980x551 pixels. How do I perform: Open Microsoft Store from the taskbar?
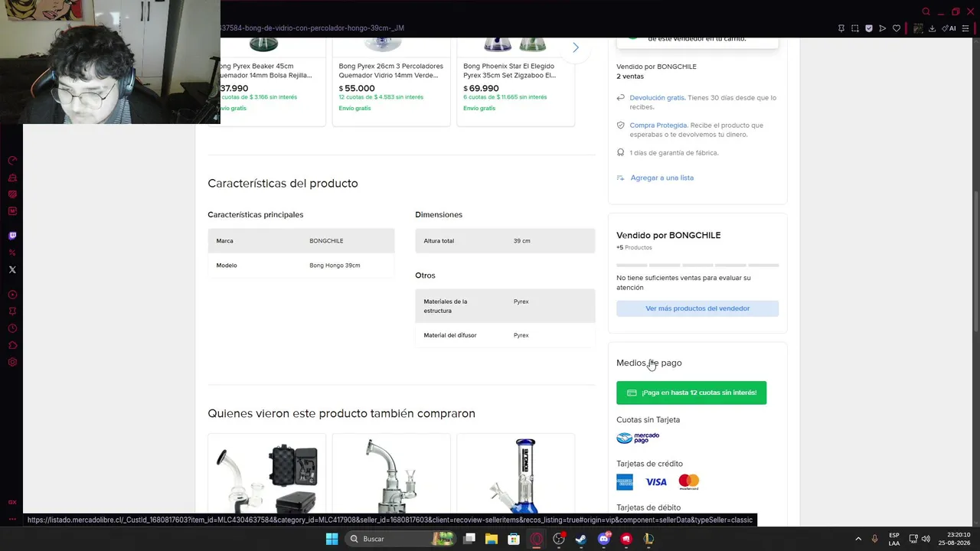(x=514, y=539)
